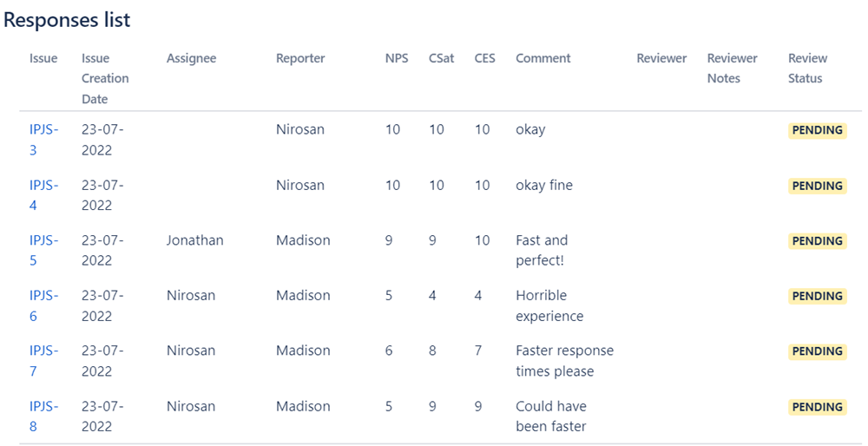This screenshot has width=868, height=446.
Task: Open issue link IPJS-7
Action: (43, 361)
